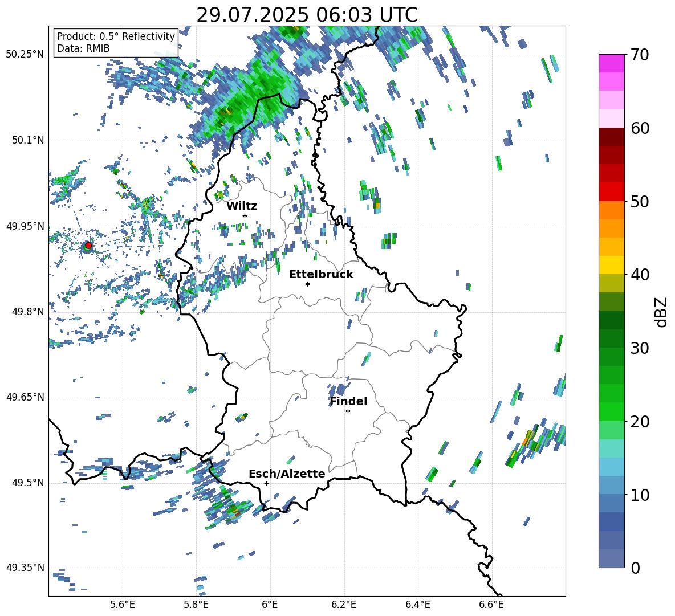Click the magenta top colorbar band
The height and width of the screenshot is (616, 675).
[612, 63]
